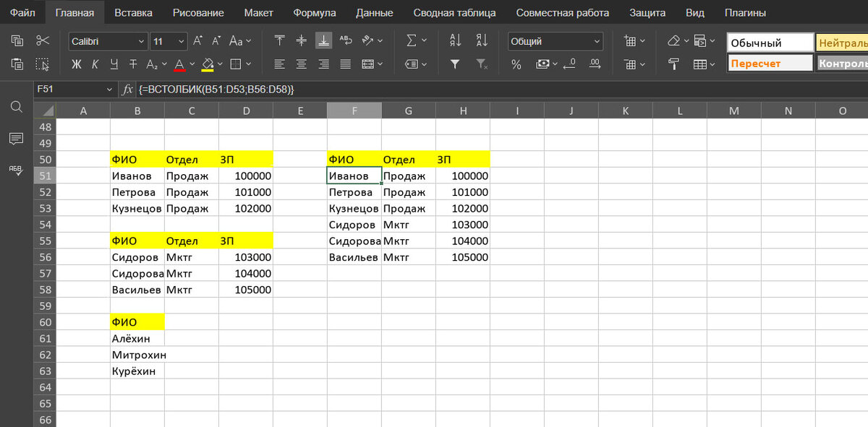868x427 pixels.
Task: Open the subscript/superscript options
Action: click(156, 64)
